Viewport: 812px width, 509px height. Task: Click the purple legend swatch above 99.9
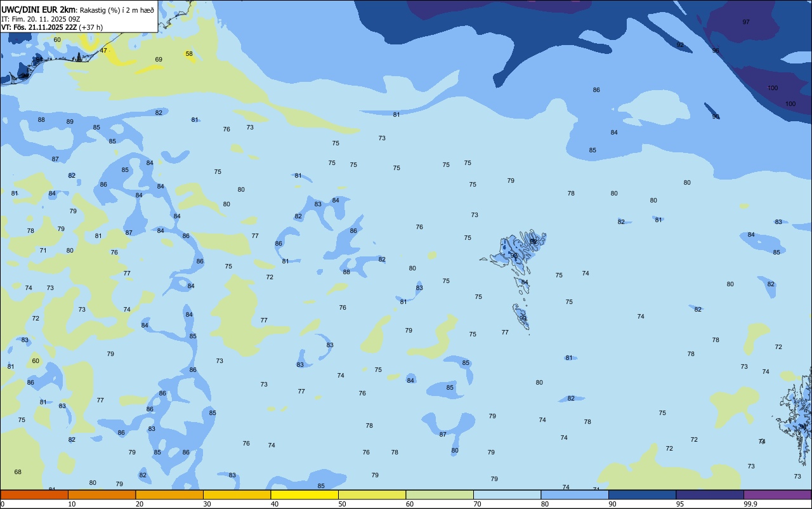click(777, 494)
